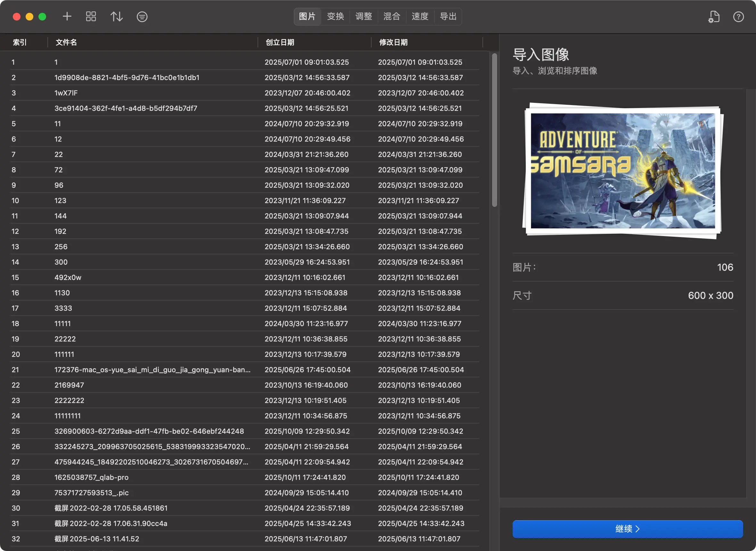
Task: Sort by 创立日期 column header
Action: pos(280,42)
